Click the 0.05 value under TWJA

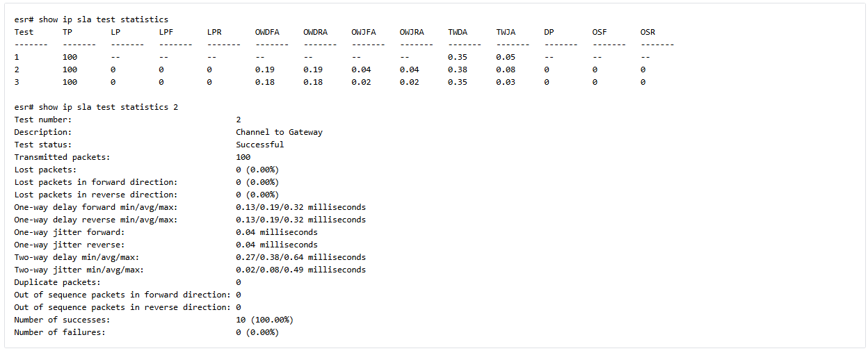pyautogui.click(x=506, y=57)
